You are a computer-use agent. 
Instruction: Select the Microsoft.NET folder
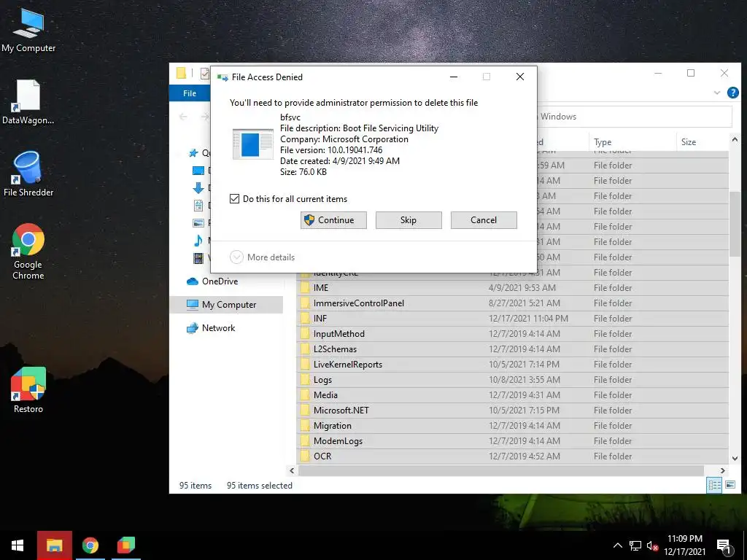click(x=513, y=410)
